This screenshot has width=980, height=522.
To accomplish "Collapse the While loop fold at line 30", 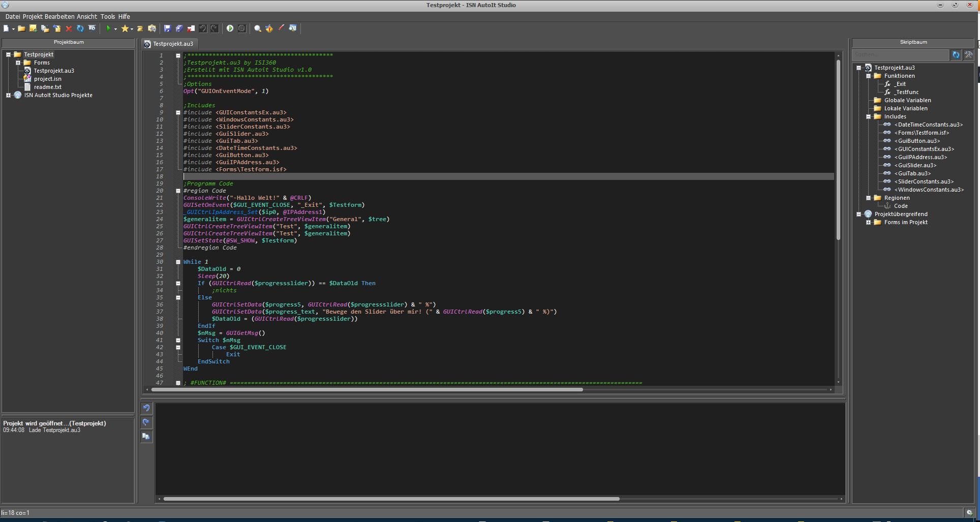I will 178,262.
